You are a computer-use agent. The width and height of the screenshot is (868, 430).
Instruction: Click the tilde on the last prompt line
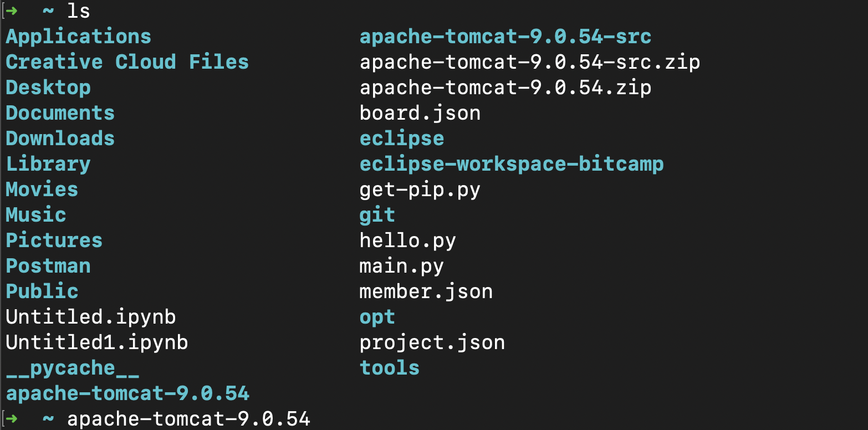48,419
